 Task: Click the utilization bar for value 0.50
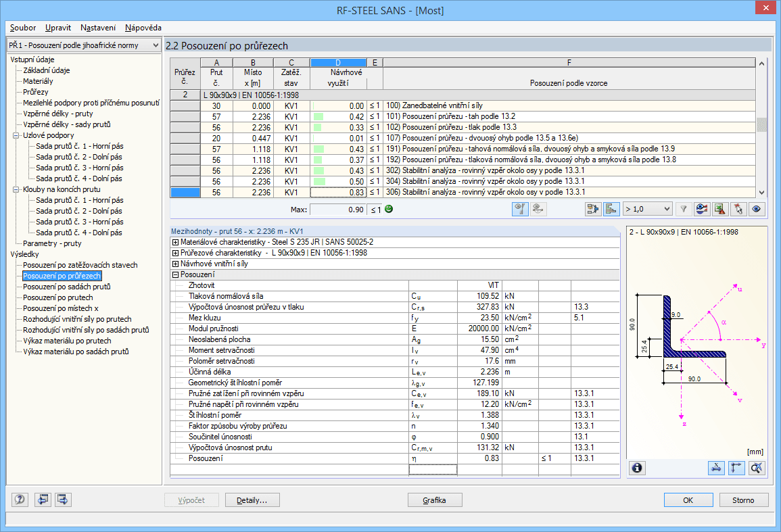[x=318, y=182]
